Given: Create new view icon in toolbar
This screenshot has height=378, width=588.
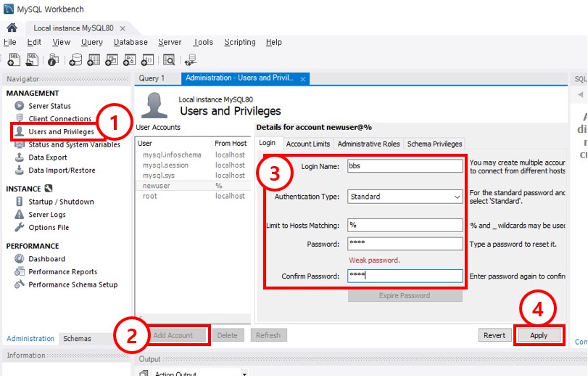Looking at the screenshot, I should point(112,59).
